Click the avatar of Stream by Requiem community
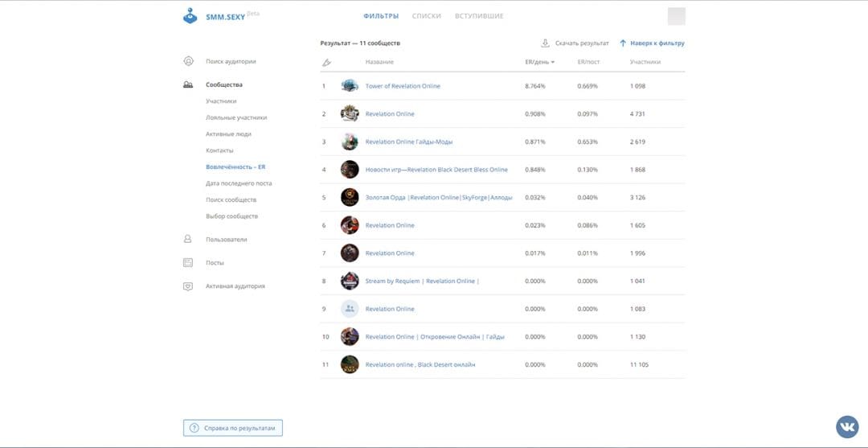 350,281
